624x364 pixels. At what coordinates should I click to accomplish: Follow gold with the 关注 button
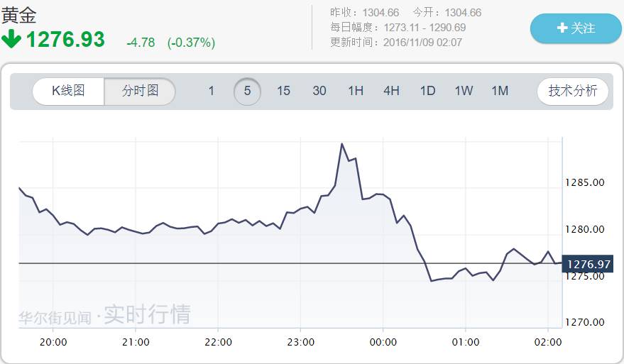(x=576, y=28)
